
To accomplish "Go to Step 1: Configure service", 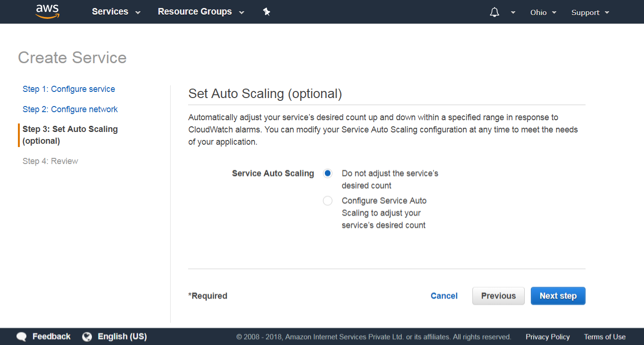I will click(69, 89).
